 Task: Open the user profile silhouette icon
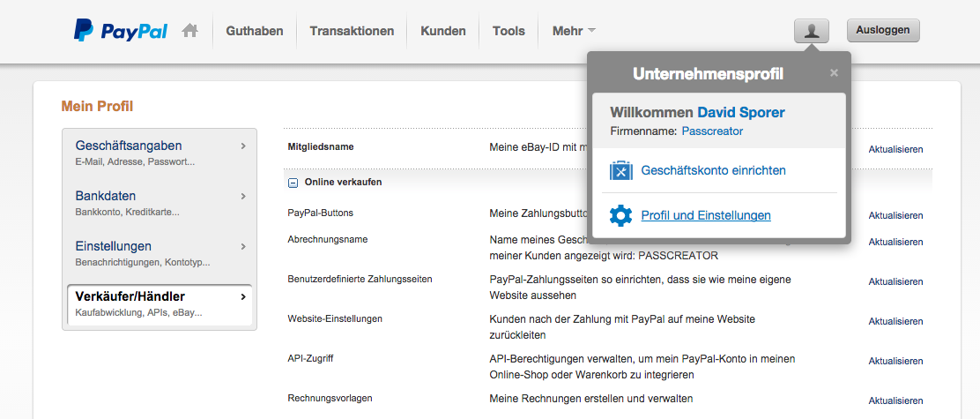[x=812, y=31]
